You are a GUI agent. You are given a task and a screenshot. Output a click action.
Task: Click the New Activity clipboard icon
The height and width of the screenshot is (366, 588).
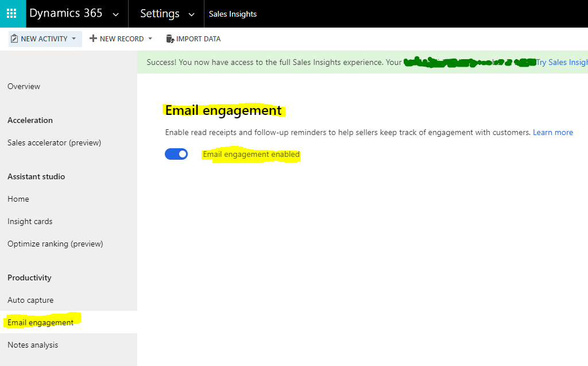(14, 39)
